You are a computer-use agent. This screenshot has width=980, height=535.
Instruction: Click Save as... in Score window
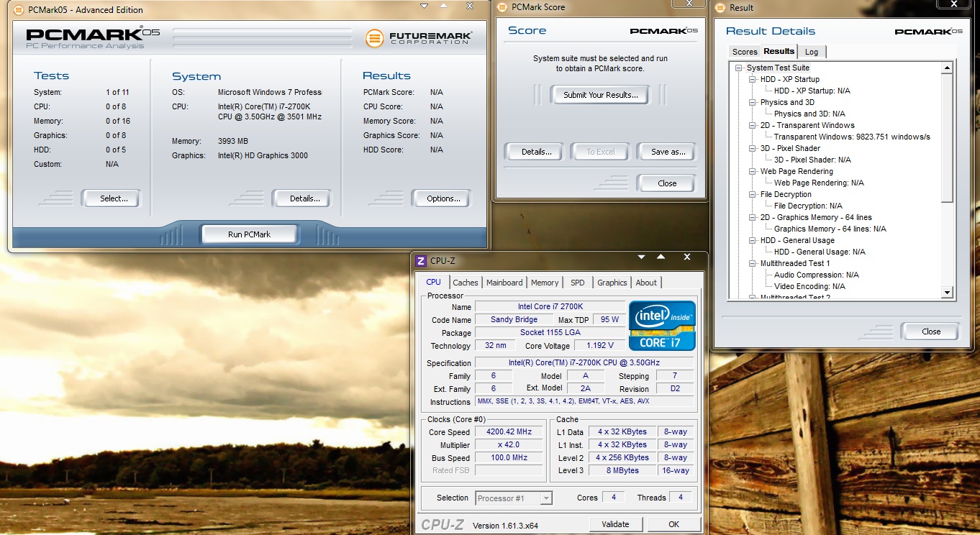[668, 152]
